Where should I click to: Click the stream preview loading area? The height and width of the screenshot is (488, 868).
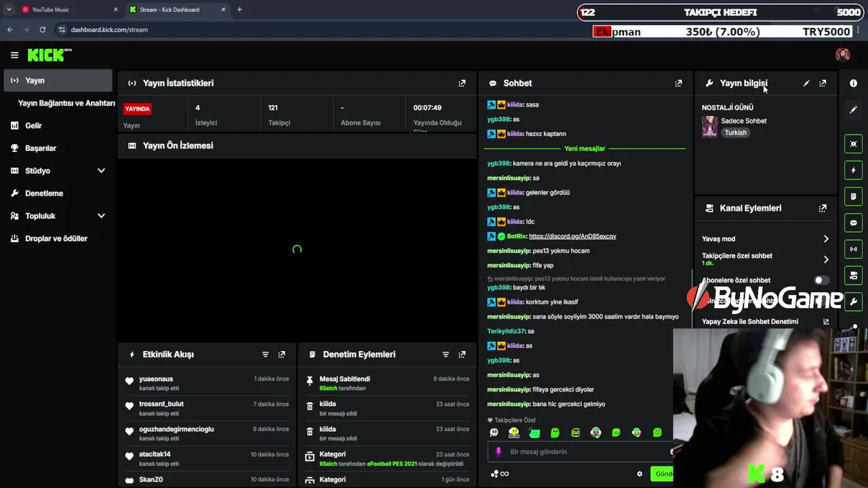(297, 249)
